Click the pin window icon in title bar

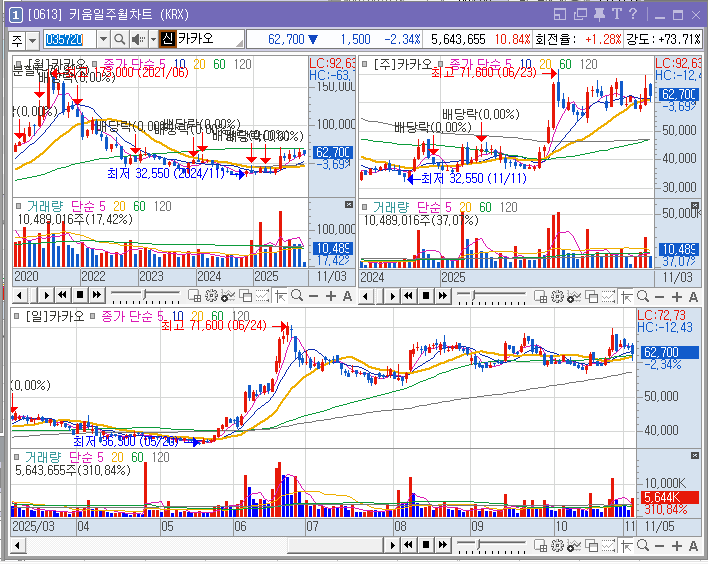(x=599, y=14)
